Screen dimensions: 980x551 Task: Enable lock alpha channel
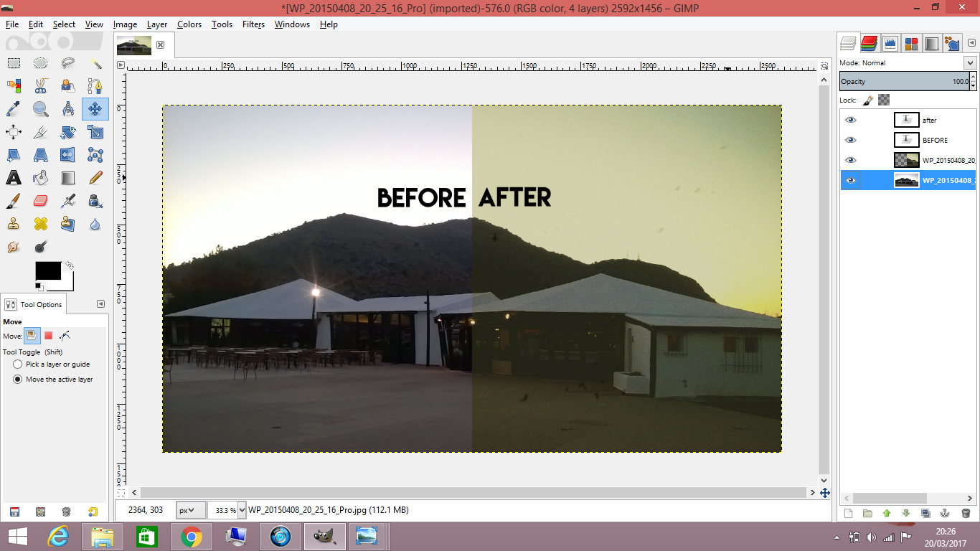[x=884, y=100]
